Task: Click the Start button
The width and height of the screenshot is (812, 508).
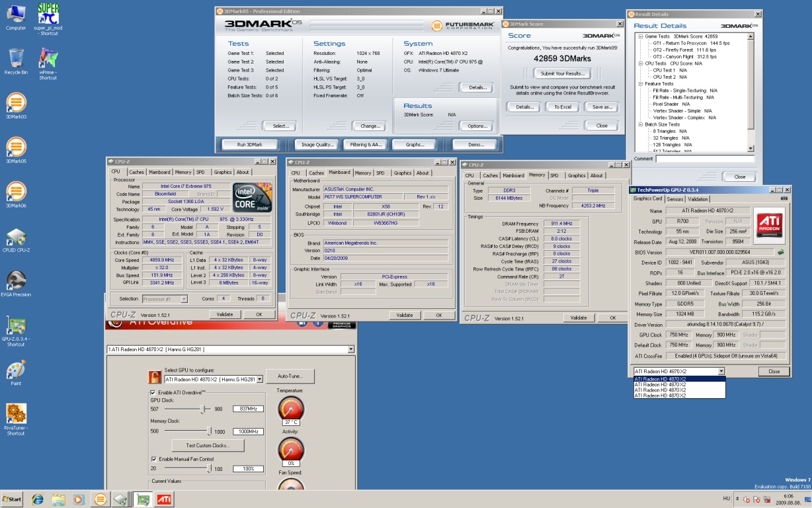Action: (x=12, y=499)
